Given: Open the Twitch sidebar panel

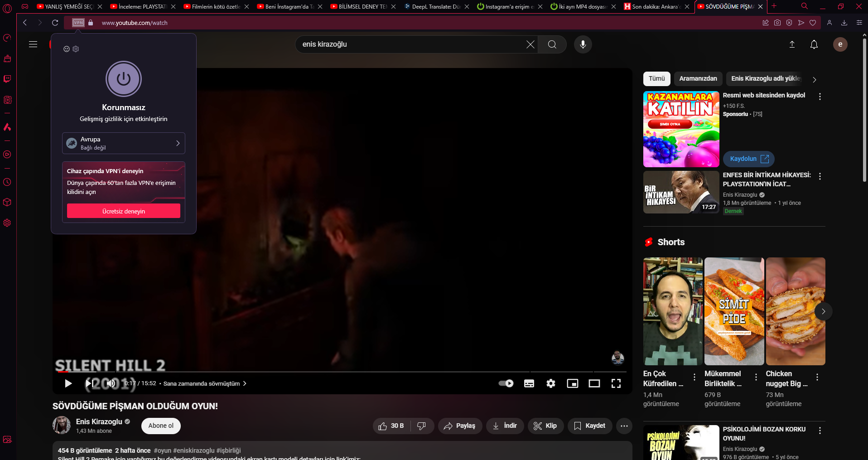Looking at the screenshot, I should coord(7,79).
